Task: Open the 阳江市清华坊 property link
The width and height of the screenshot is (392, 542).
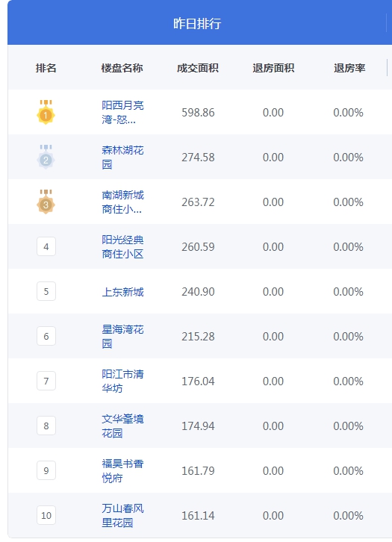Action: point(122,381)
